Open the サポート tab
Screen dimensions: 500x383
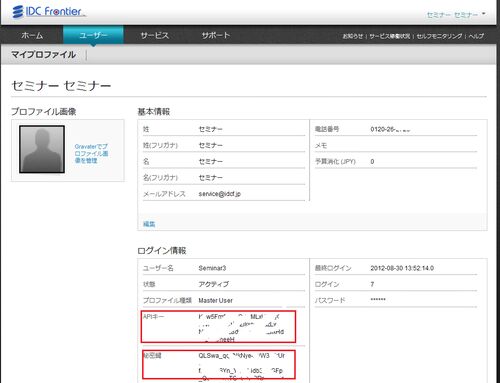(x=216, y=35)
